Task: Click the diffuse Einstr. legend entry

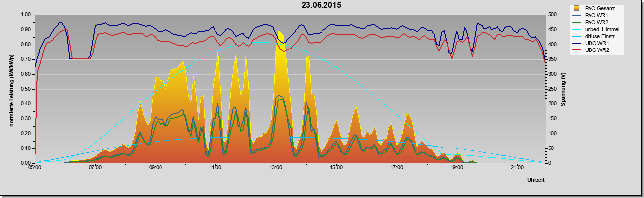Action: click(x=596, y=36)
